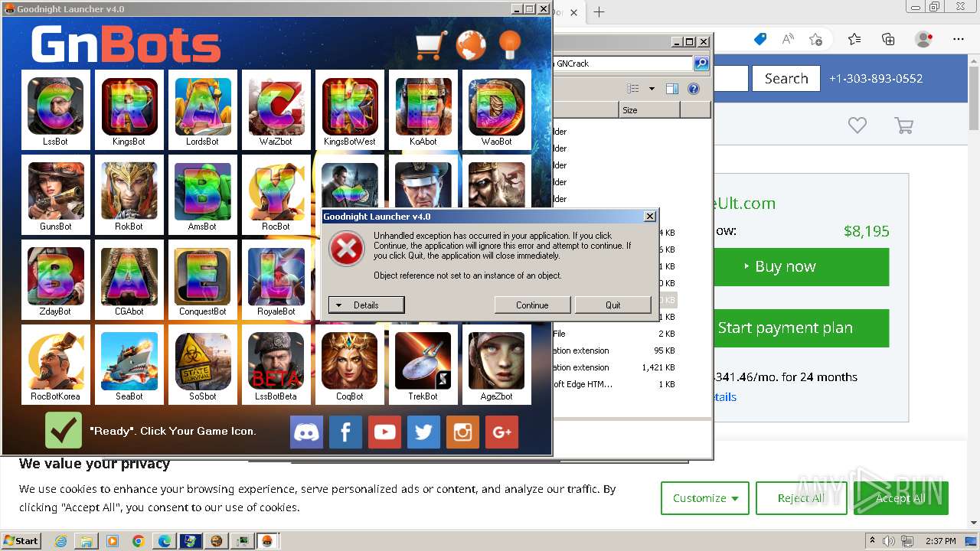
Task: Open the Instagram social icon
Action: coord(462,432)
